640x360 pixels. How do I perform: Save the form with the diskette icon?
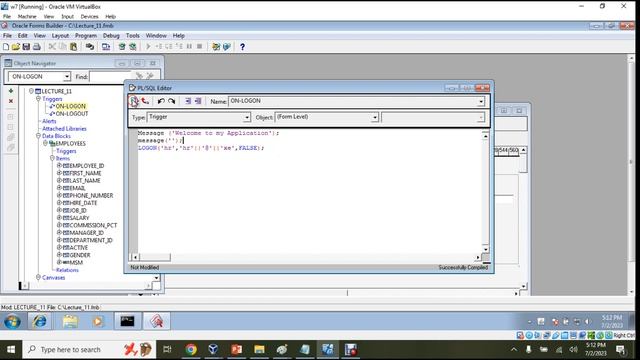[x=26, y=47]
